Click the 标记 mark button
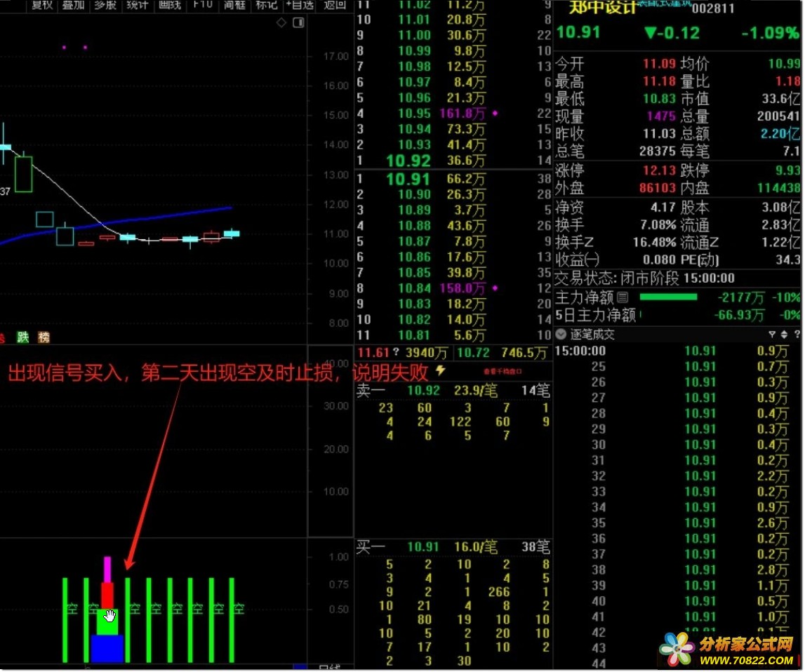The height and width of the screenshot is (672, 805). pyautogui.click(x=267, y=5)
